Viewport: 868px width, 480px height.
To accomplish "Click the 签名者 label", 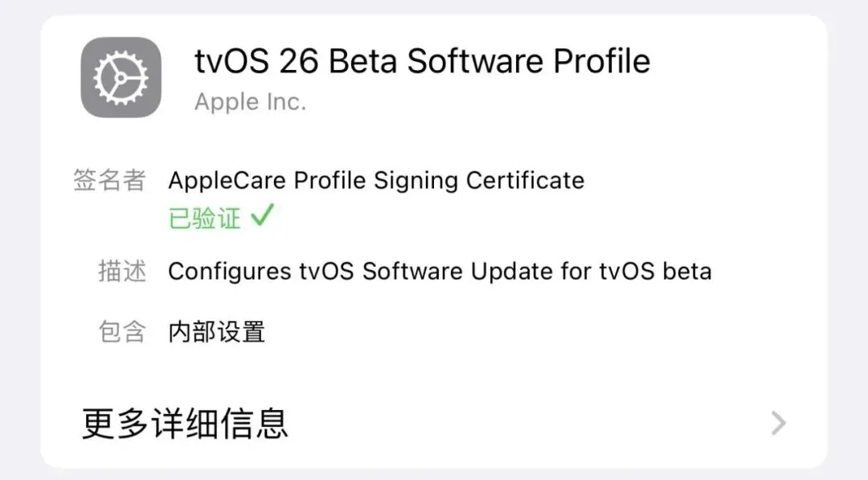I will pos(109,180).
